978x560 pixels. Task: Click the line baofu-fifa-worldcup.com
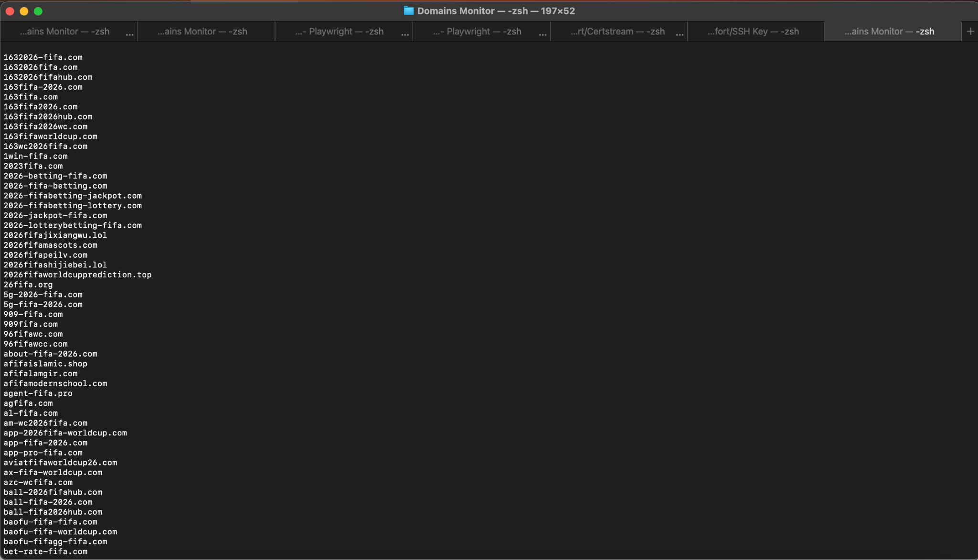tap(60, 532)
